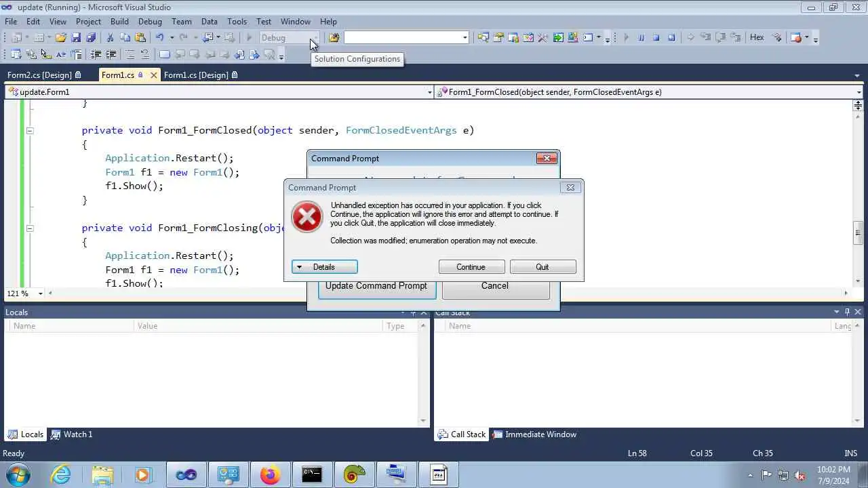Click the Restart debugging icon

(x=671, y=38)
